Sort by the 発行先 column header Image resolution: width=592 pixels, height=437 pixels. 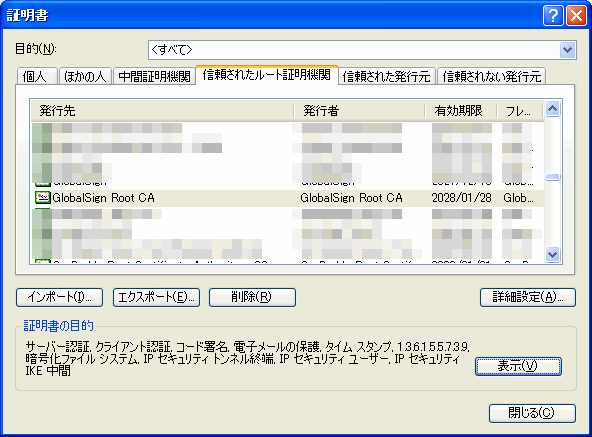[162, 111]
